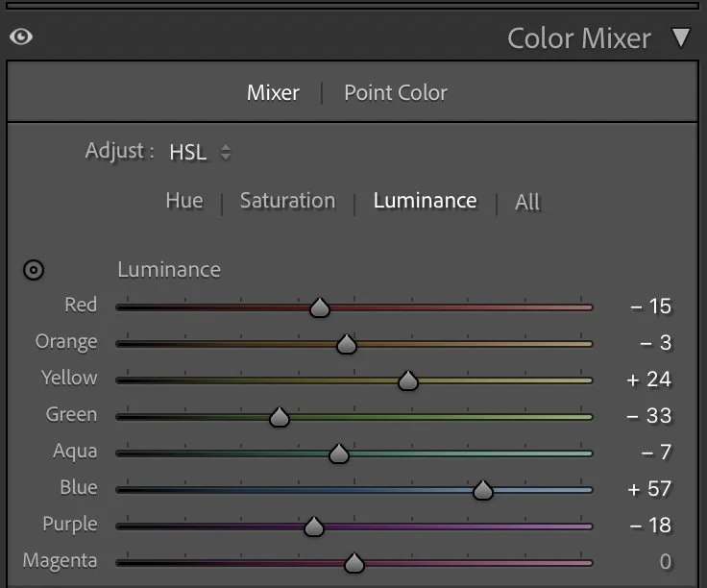Click the Aqua slider label
Viewport: 707px width, 588px height.
point(75,452)
